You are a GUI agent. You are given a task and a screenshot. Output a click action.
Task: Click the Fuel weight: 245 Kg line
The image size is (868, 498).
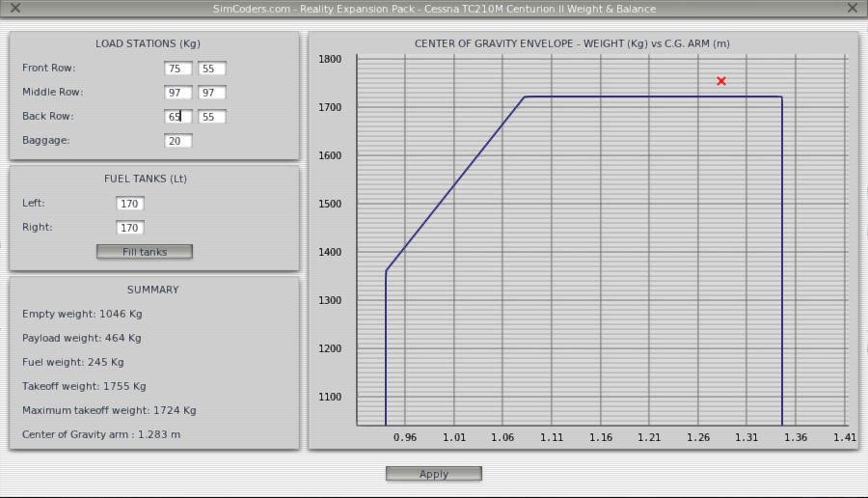point(73,362)
